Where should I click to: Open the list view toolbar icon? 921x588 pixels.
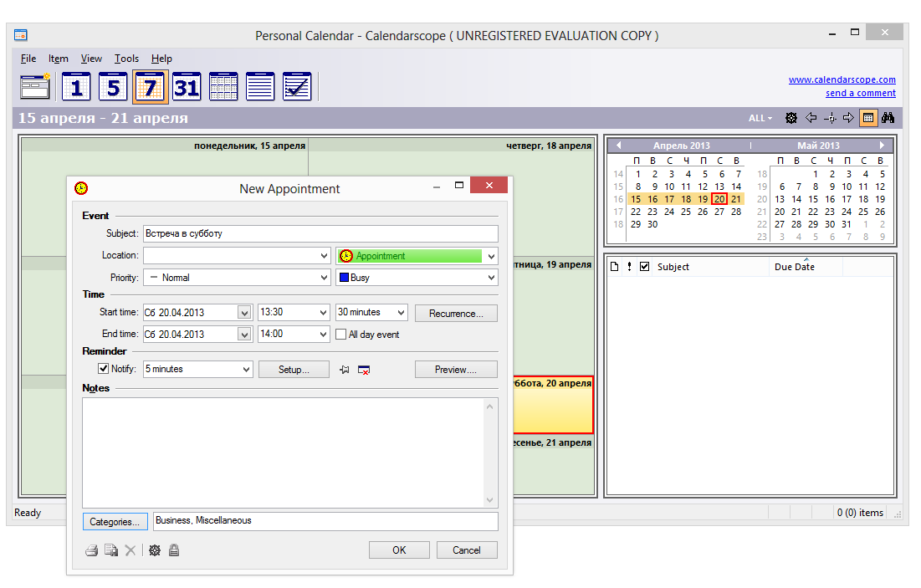[259, 86]
